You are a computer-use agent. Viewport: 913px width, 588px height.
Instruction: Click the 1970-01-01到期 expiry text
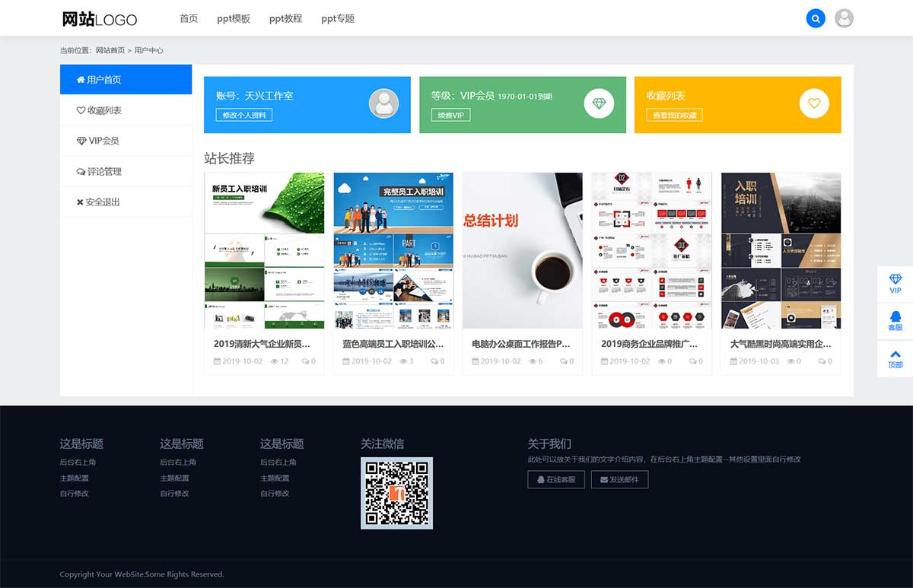click(x=525, y=97)
